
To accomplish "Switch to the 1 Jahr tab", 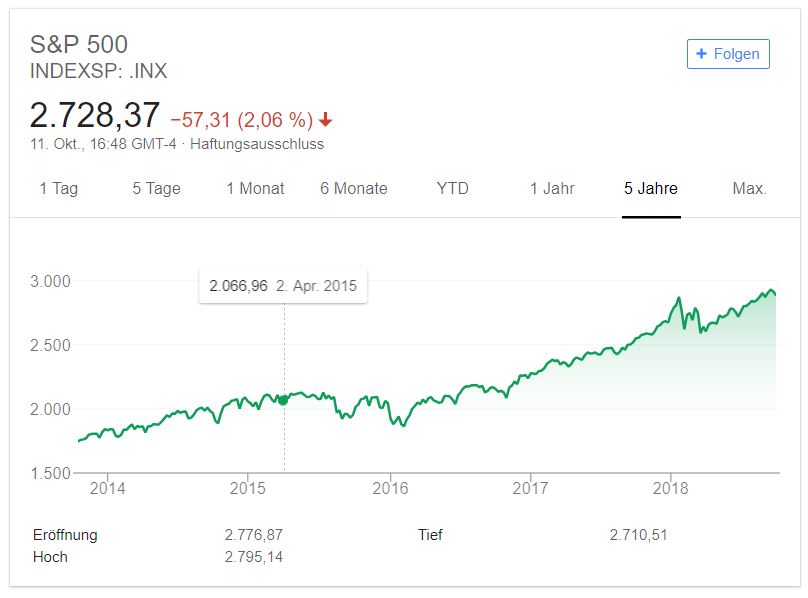I will point(552,188).
